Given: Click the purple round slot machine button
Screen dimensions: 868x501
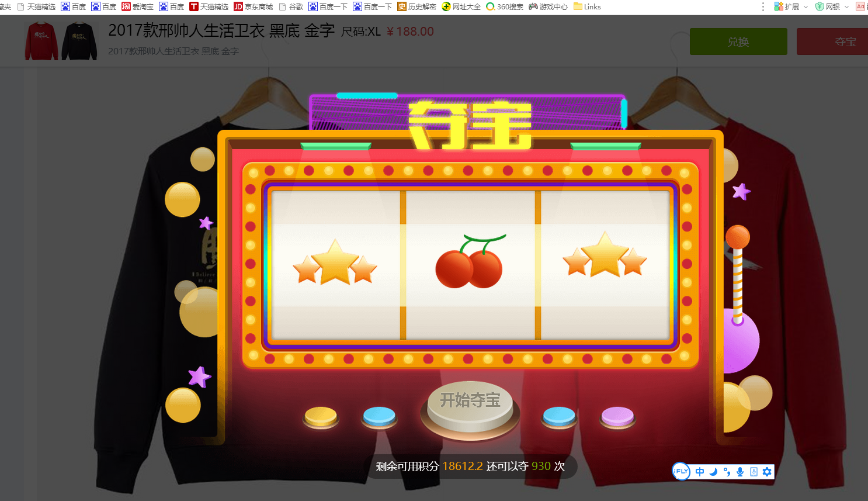Looking at the screenshot, I should [617, 416].
